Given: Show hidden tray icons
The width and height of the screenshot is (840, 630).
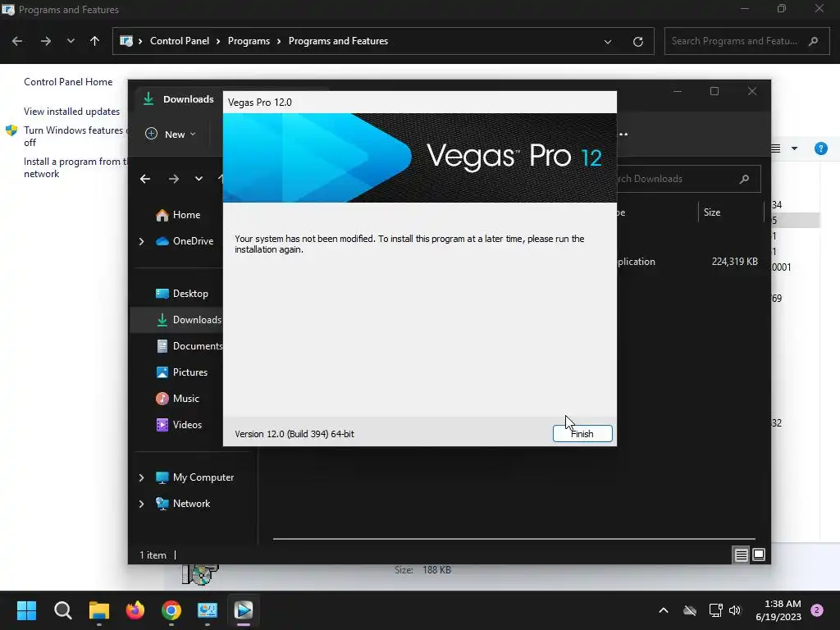Looking at the screenshot, I should [x=663, y=610].
